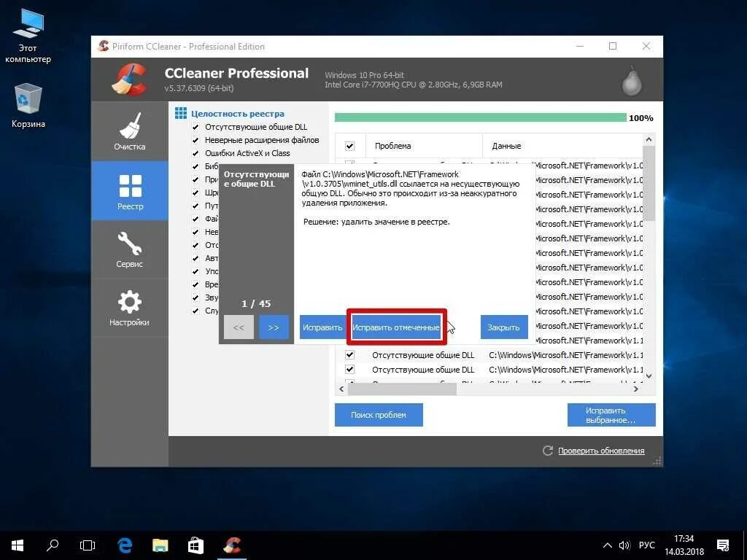
Task: Open the Action Center notifications
Action: [x=723, y=545]
